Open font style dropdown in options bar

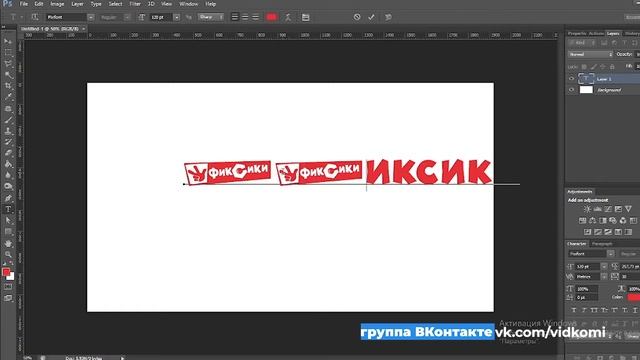(127, 17)
